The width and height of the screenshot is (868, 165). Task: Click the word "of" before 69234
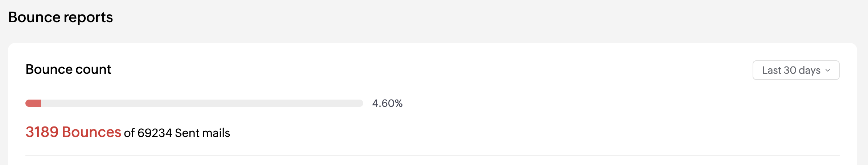[x=129, y=133]
